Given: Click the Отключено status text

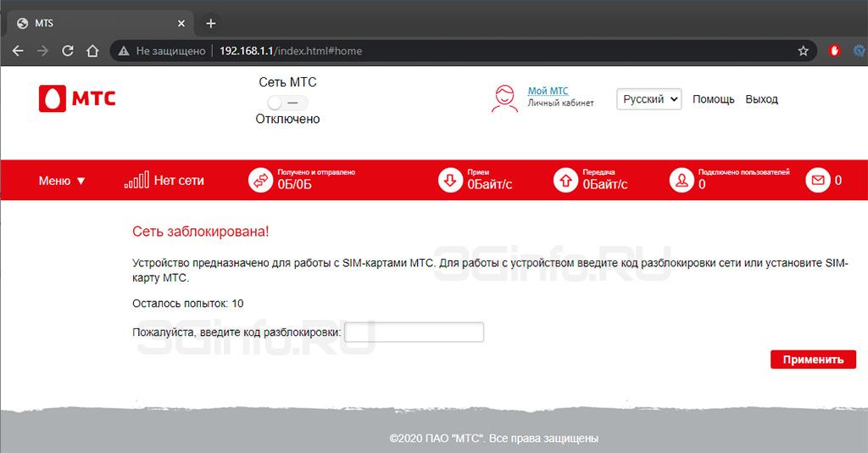Looking at the screenshot, I should click(287, 119).
